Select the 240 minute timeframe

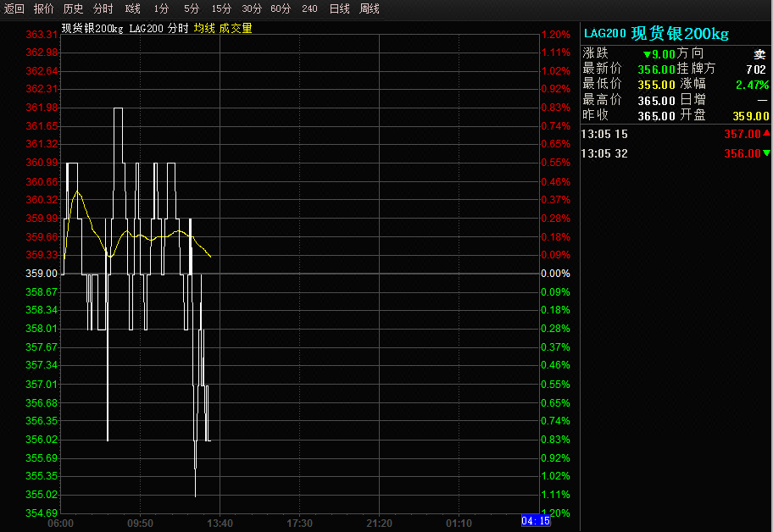(309, 8)
